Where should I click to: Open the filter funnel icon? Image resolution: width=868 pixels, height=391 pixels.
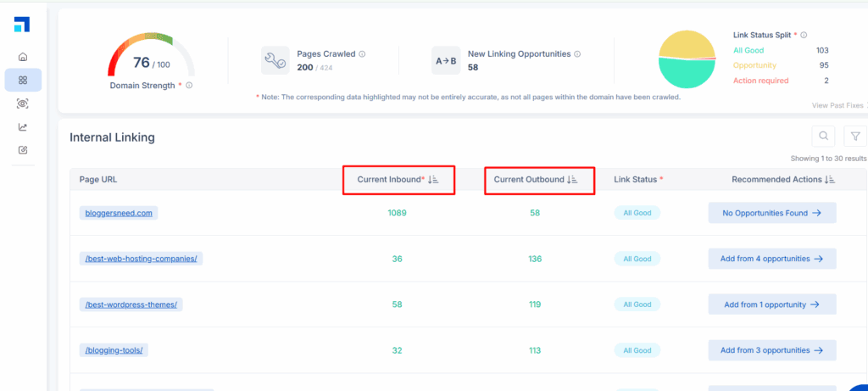855,136
